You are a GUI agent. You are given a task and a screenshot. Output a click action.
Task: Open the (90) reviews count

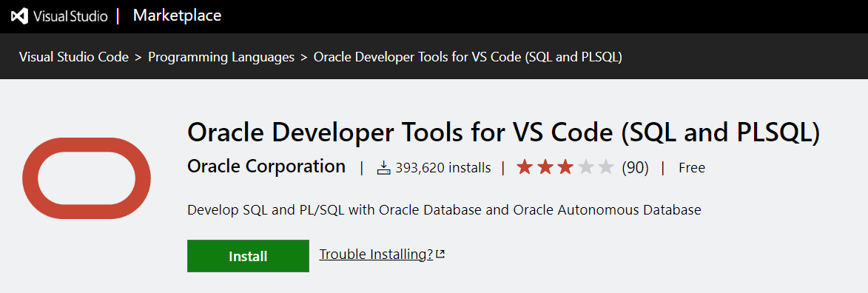[x=635, y=168]
